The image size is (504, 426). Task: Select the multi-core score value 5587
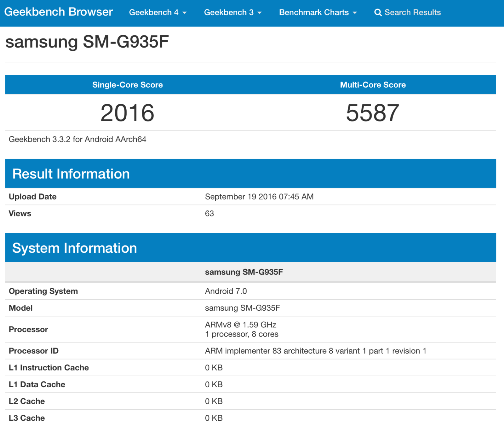pyautogui.click(x=373, y=113)
